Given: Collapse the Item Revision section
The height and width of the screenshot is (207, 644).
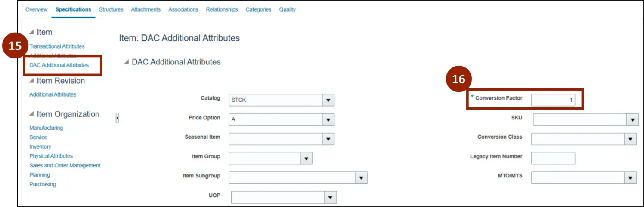Looking at the screenshot, I should pos(31,81).
